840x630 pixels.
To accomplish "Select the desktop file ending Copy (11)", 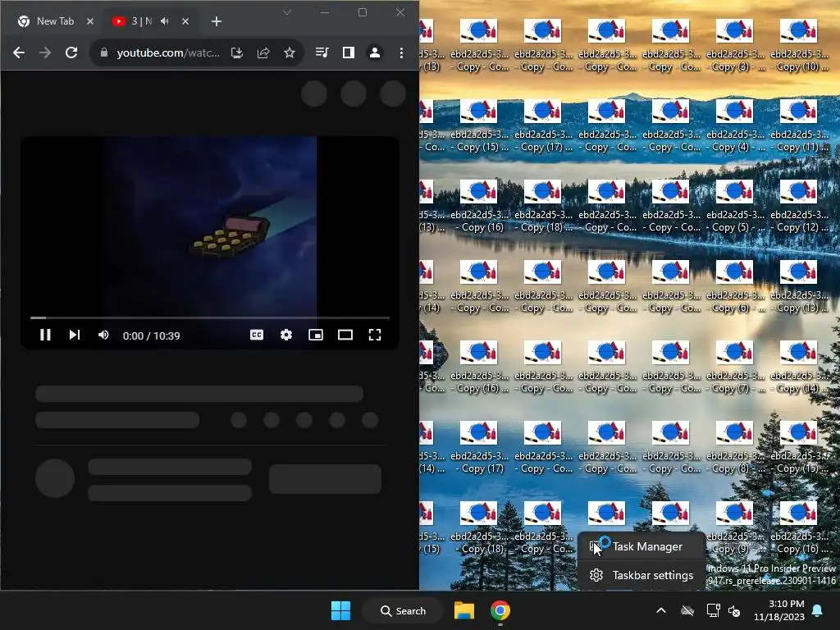I will (x=798, y=126).
